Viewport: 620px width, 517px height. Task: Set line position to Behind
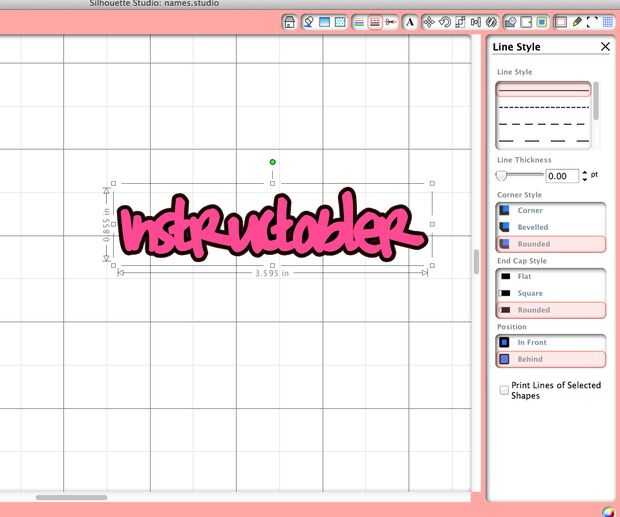(x=551, y=359)
